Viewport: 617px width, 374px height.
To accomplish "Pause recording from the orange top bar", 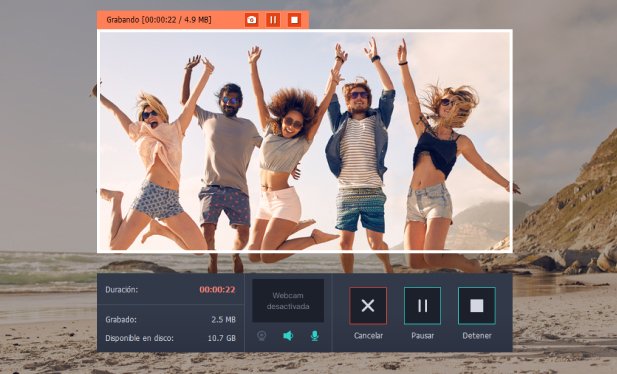I will (273, 20).
